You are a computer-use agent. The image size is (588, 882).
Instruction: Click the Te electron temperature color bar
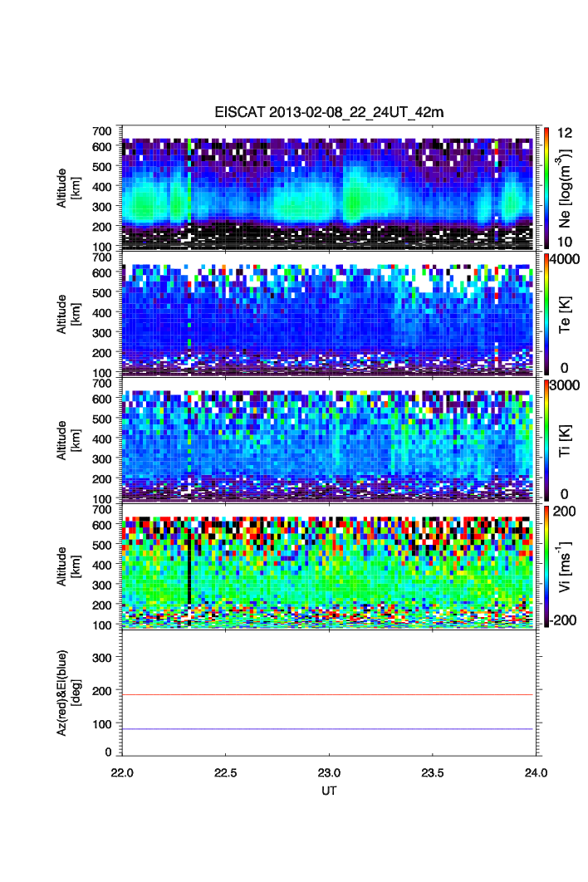point(546,313)
